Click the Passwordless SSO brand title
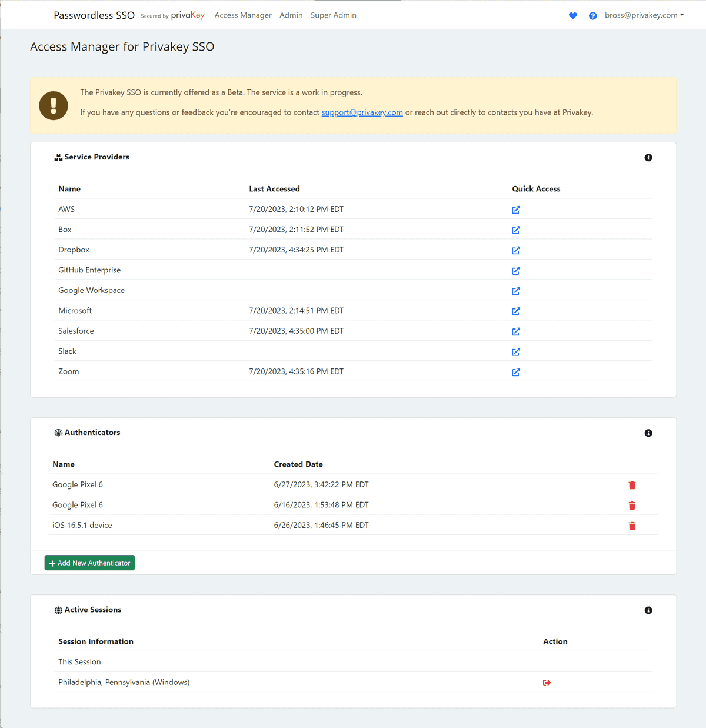This screenshot has height=728, width=706. pyautogui.click(x=94, y=15)
